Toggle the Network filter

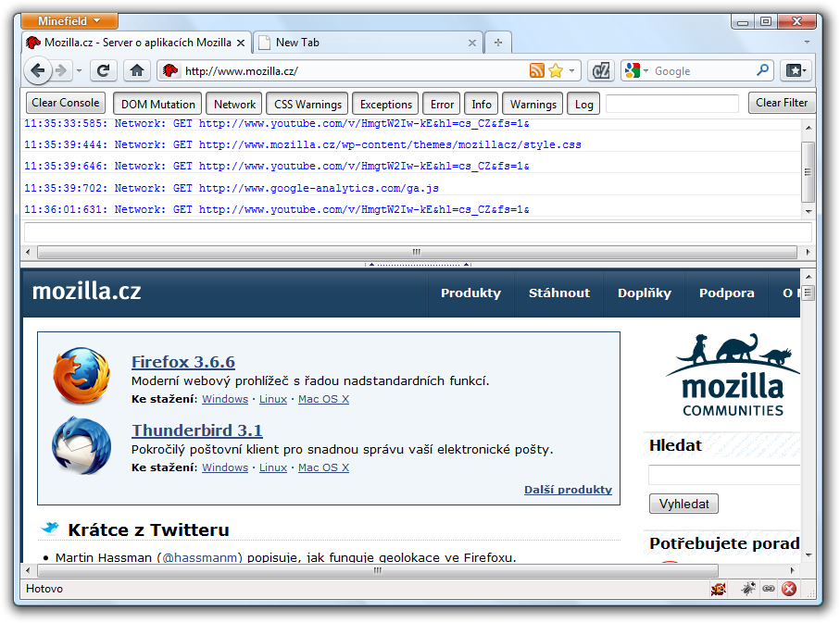point(234,104)
